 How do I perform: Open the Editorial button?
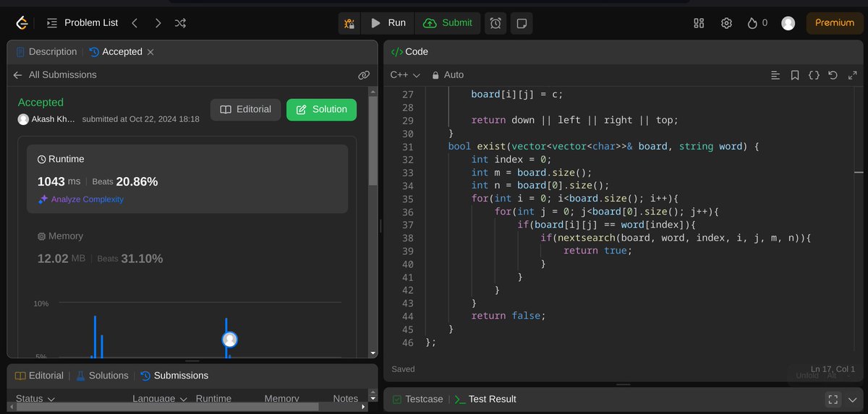pos(246,110)
